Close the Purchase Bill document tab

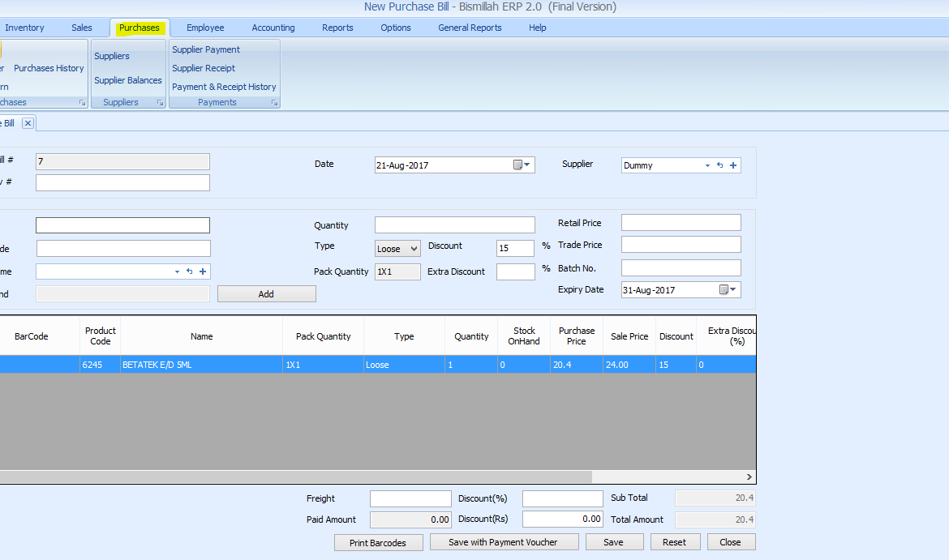click(x=28, y=123)
